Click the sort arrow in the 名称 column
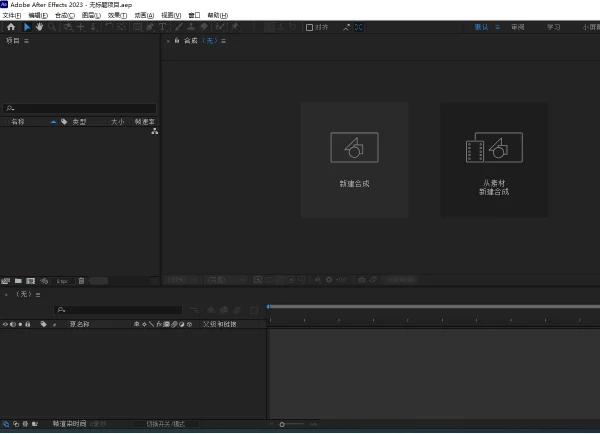Viewport: 600px width, 434px height. (53, 122)
